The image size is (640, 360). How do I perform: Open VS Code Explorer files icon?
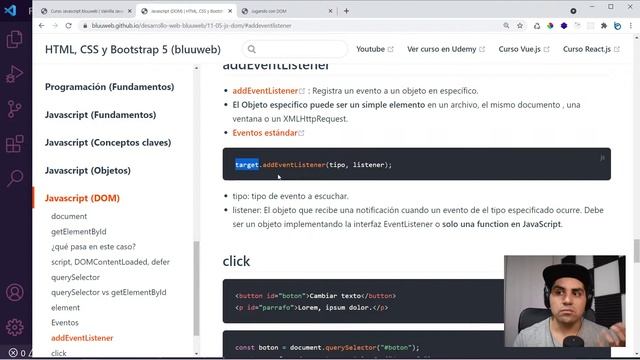[14, 39]
